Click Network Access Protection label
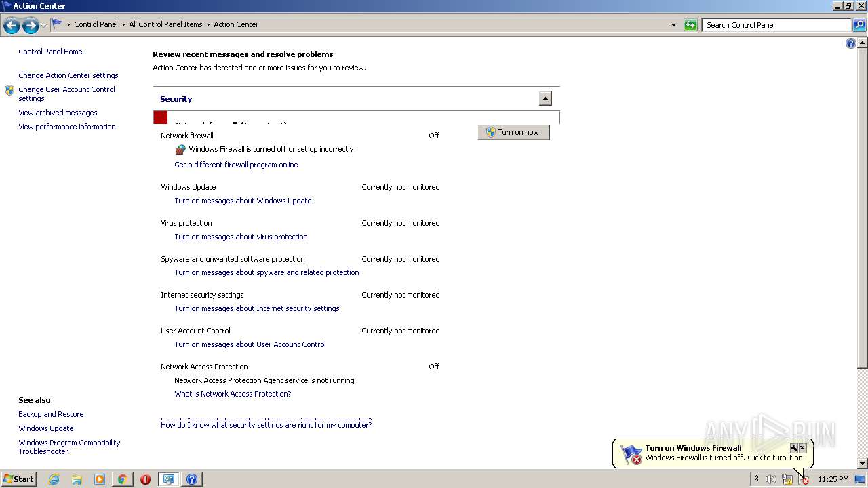The height and width of the screenshot is (488, 868). pyautogui.click(x=204, y=367)
